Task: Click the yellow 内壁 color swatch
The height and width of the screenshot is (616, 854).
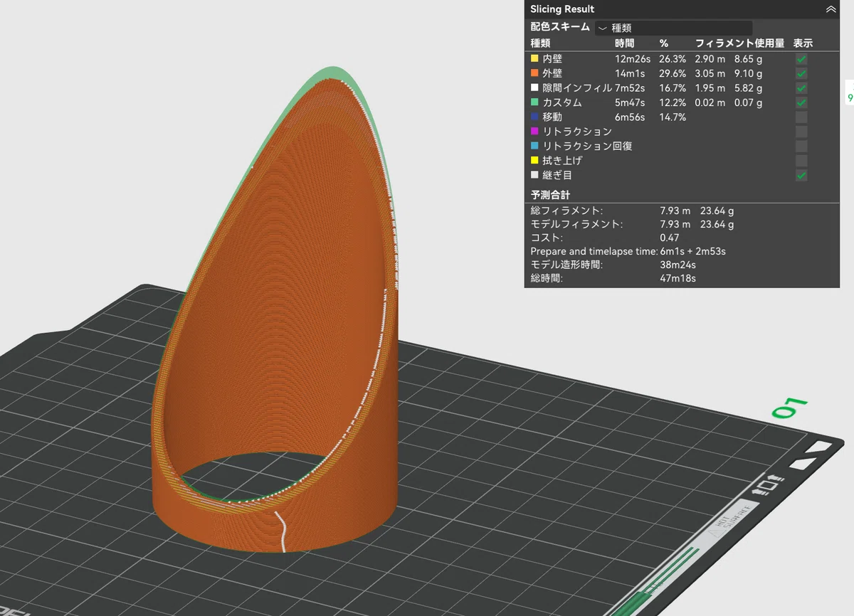Action: coord(534,59)
